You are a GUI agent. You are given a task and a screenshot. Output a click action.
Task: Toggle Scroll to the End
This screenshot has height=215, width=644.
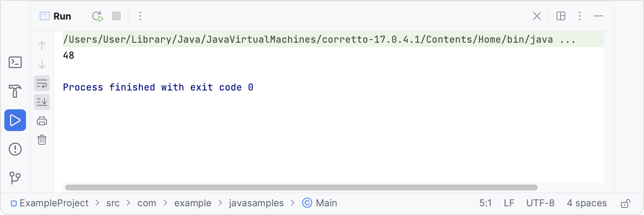point(42,102)
